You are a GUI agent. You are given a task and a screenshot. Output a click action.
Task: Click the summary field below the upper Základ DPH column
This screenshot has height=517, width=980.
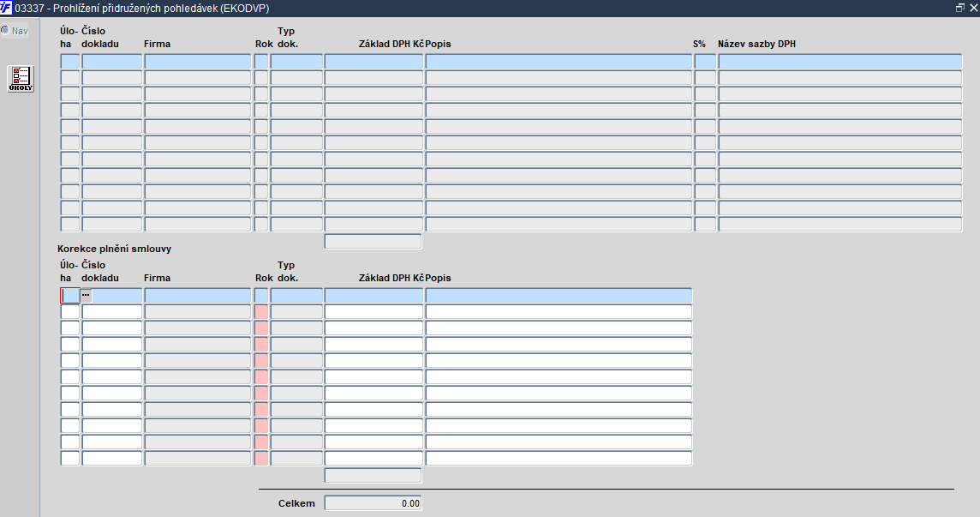(x=373, y=242)
